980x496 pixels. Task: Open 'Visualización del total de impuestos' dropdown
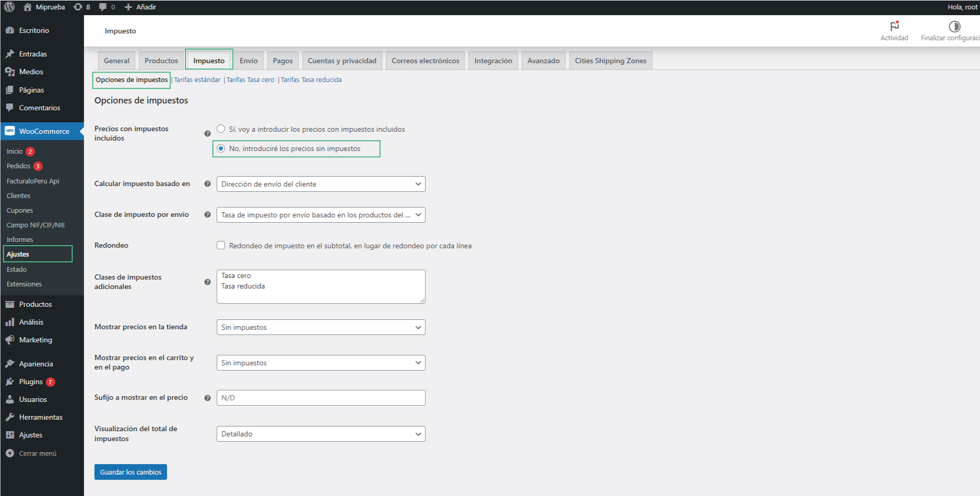pos(321,434)
